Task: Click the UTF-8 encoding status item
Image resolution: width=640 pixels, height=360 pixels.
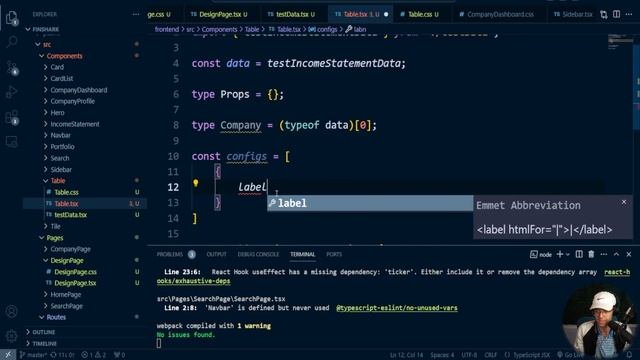Action: click(x=469, y=355)
